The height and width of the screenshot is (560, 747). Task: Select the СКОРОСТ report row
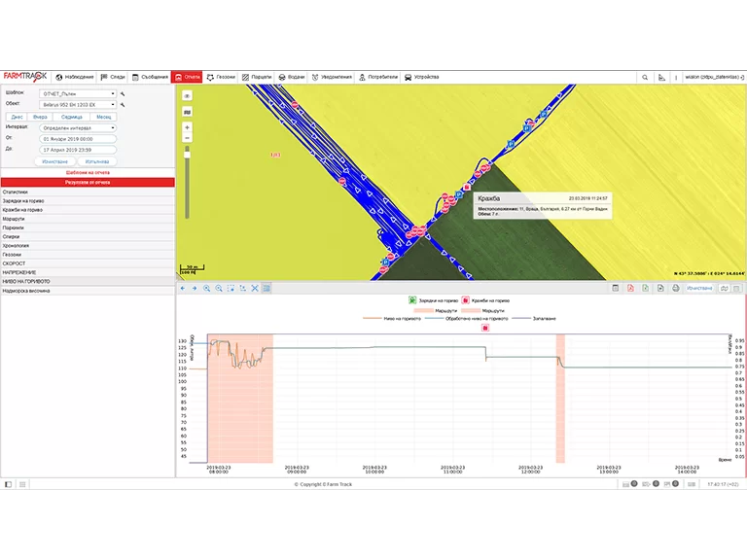88,263
